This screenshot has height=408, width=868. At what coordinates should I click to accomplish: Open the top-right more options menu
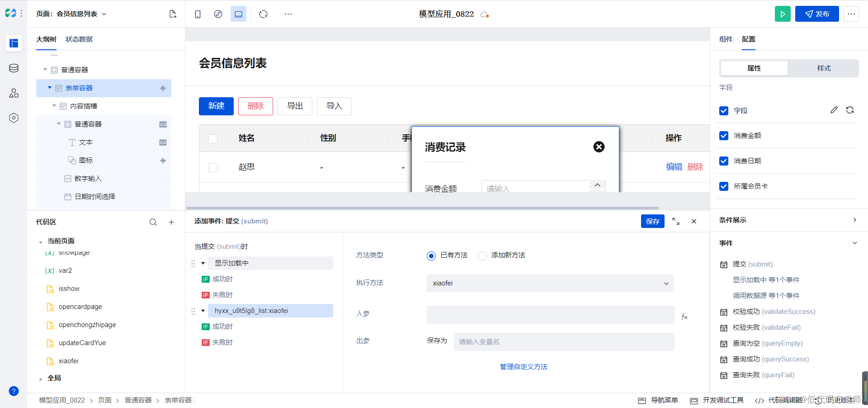pyautogui.click(x=851, y=14)
